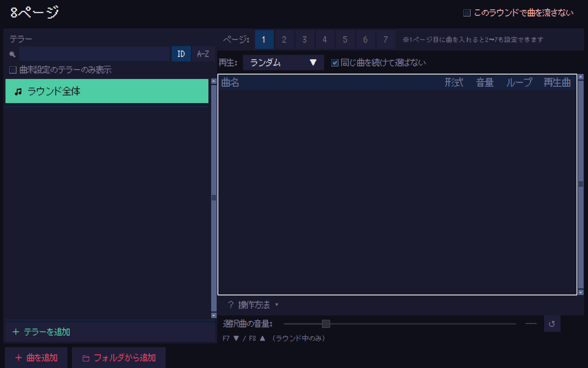Image resolution: width=588 pixels, height=368 pixels.
Task: Click the terror list scrollbar down arrow
Action: [x=214, y=315]
